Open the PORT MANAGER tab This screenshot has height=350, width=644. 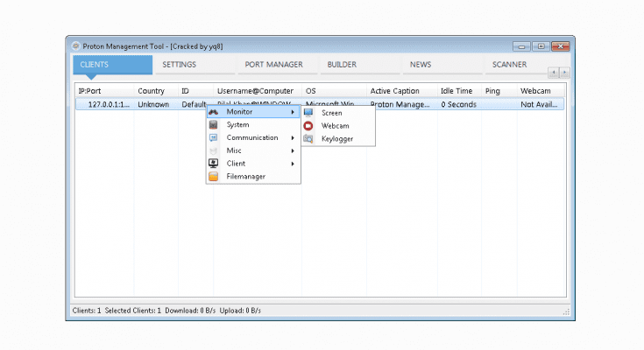(x=273, y=65)
